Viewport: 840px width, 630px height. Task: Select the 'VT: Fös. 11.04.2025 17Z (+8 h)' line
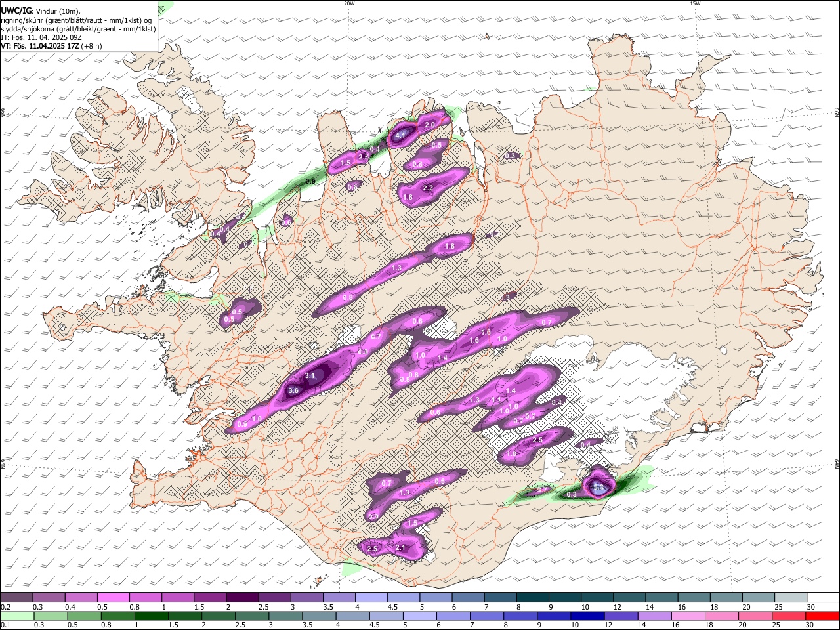[51, 46]
